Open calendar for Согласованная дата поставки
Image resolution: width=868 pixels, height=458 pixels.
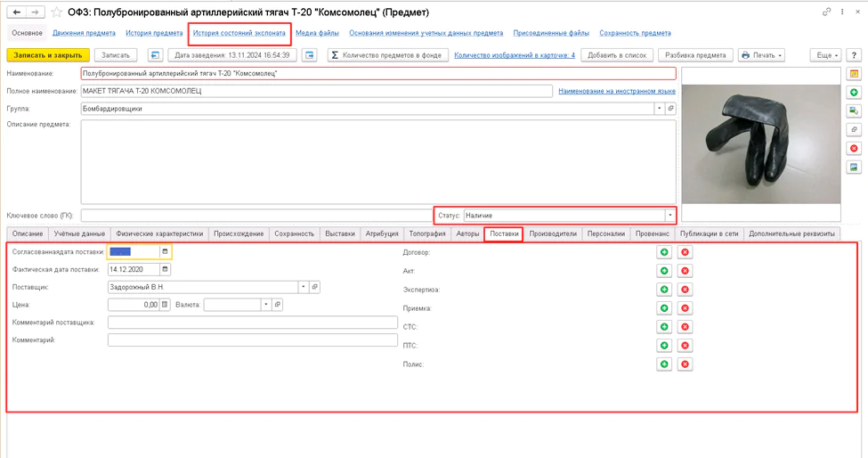point(165,252)
